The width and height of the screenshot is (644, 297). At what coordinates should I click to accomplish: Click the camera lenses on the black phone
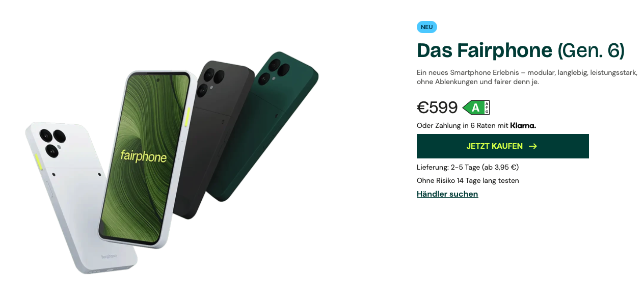(x=210, y=82)
